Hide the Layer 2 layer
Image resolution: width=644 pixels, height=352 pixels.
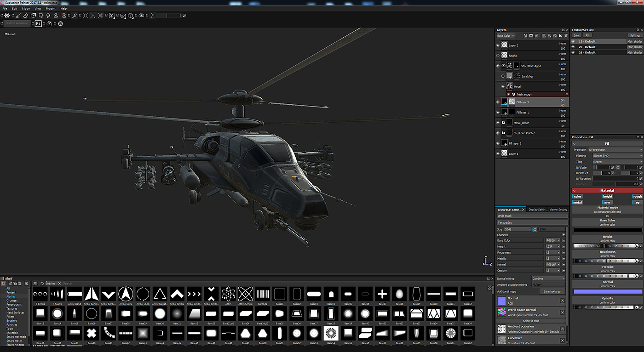498,45
